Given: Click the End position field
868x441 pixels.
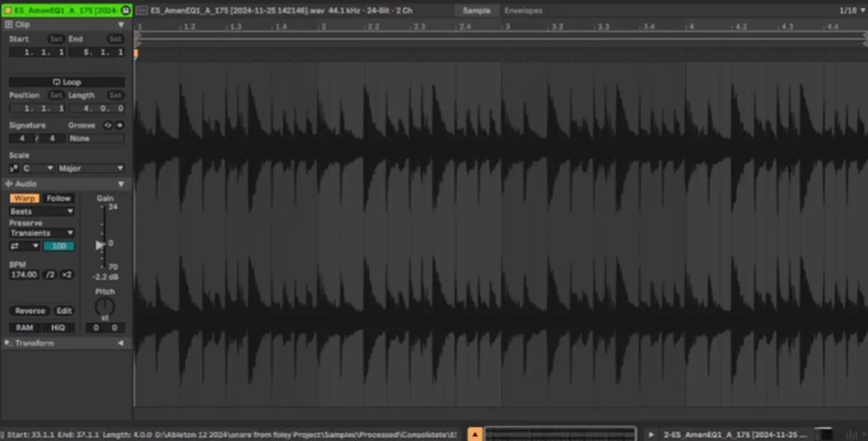Looking at the screenshot, I should (x=96, y=52).
